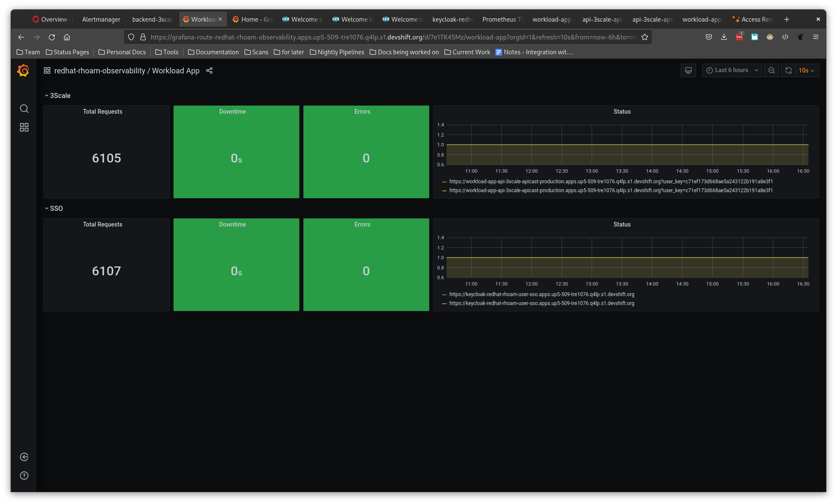Bookmark this page with the star icon

(x=644, y=37)
